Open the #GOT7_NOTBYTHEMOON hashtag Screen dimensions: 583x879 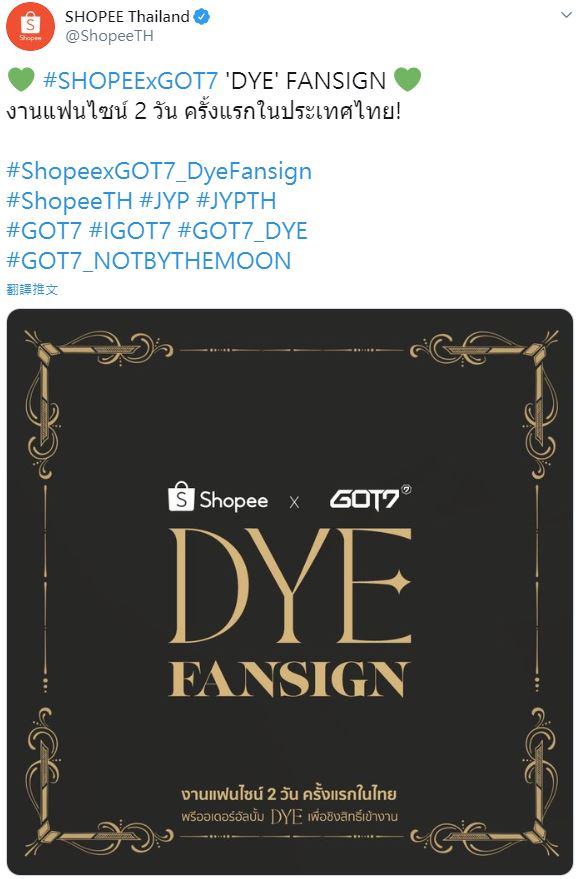pyautogui.click(x=149, y=261)
